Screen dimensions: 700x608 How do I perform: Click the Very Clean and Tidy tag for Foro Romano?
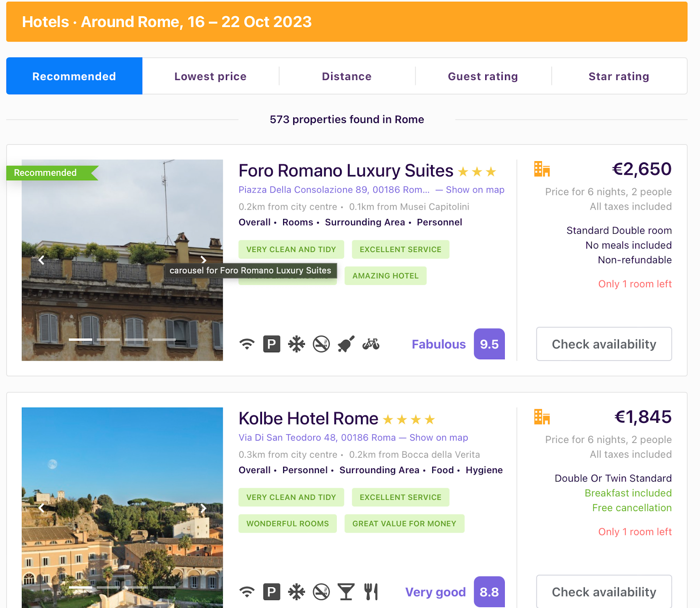[291, 250]
